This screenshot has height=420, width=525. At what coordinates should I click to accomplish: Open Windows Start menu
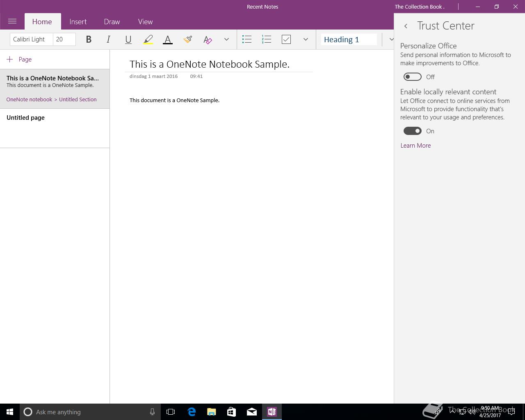(x=10, y=412)
